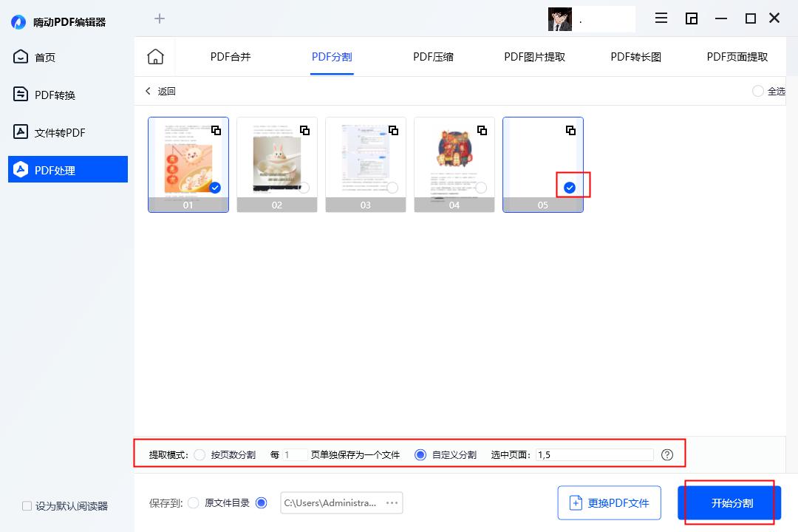798x532 pixels.
Task: Click the 首页 home icon in sidebar
Action: [x=20, y=57]
